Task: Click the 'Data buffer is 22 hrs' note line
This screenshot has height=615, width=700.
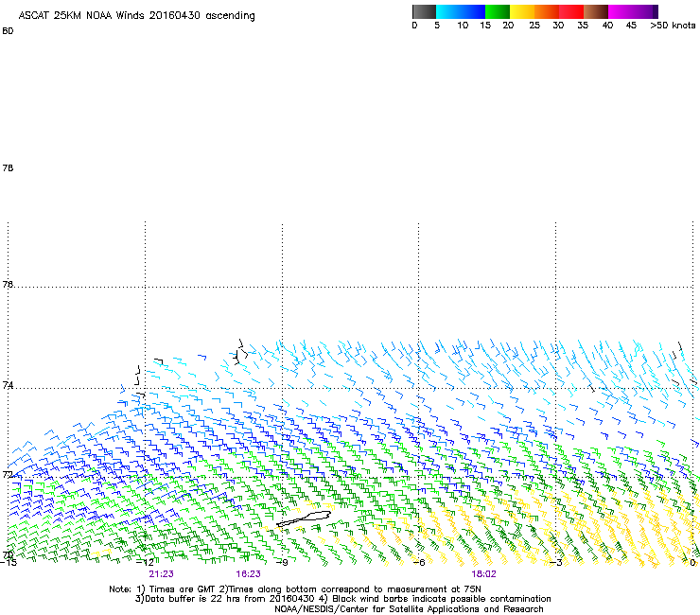Action: pyautogui.click(x=342, y=599)
